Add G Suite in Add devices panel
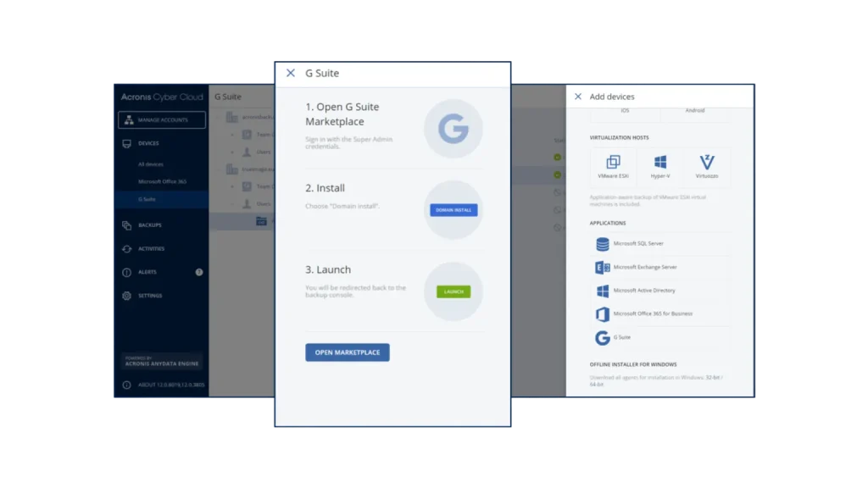The height and width of the screenshot is (488, 868). tap(659, 337)
